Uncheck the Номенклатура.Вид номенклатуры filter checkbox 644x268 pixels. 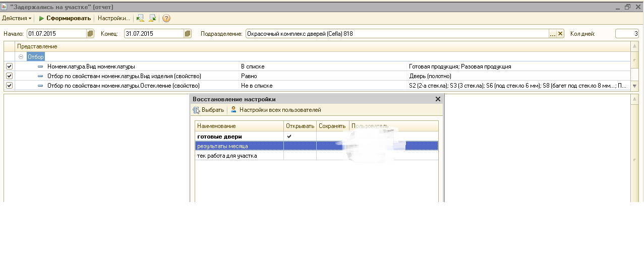tap(9, 66)
